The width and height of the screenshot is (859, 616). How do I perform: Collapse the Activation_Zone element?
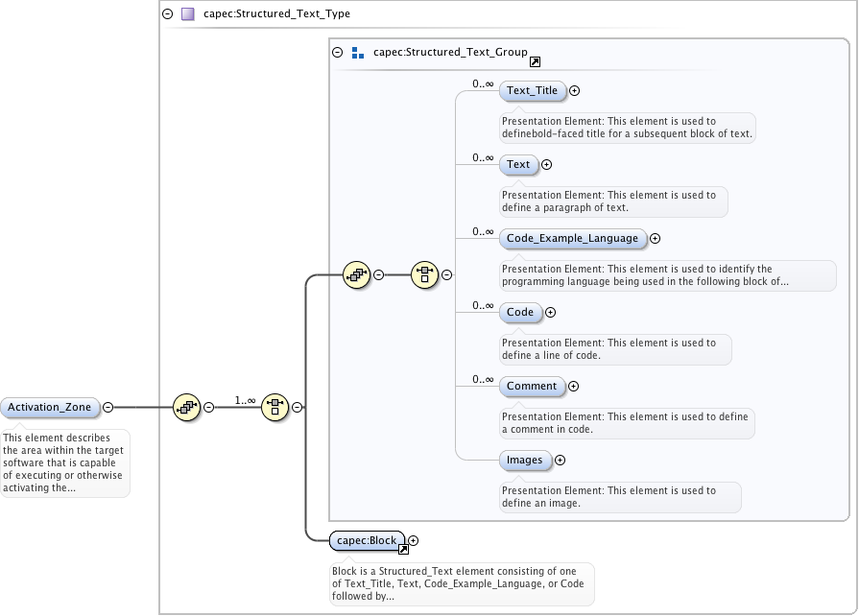pos(108,408)
